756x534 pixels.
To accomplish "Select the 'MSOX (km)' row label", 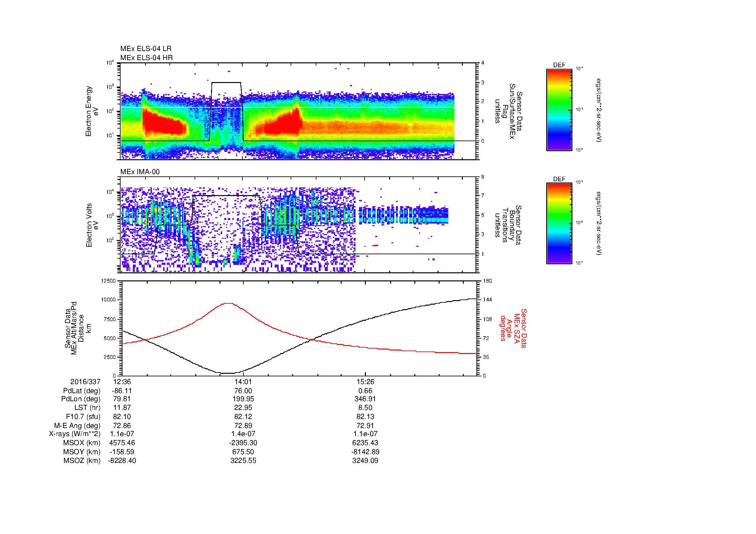I will [x=82, y=443].
